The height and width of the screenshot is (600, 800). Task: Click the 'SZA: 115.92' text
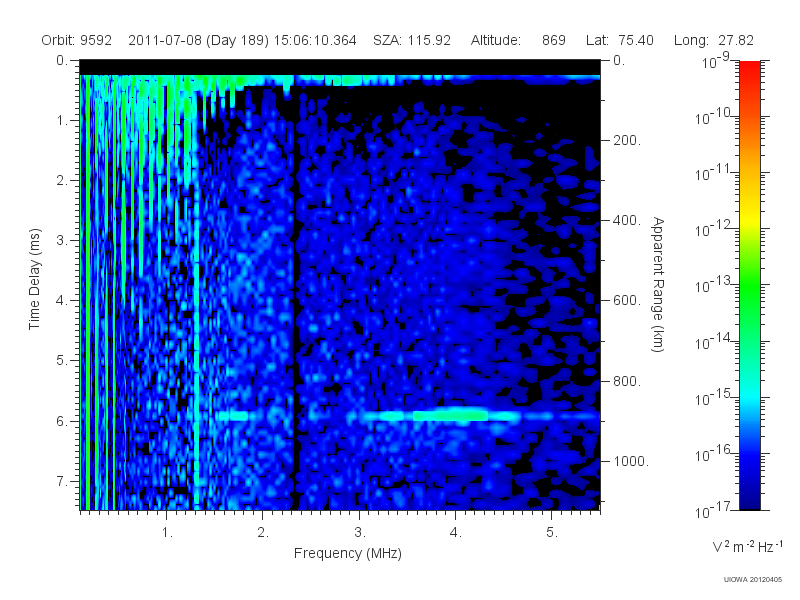click(412, 40)
